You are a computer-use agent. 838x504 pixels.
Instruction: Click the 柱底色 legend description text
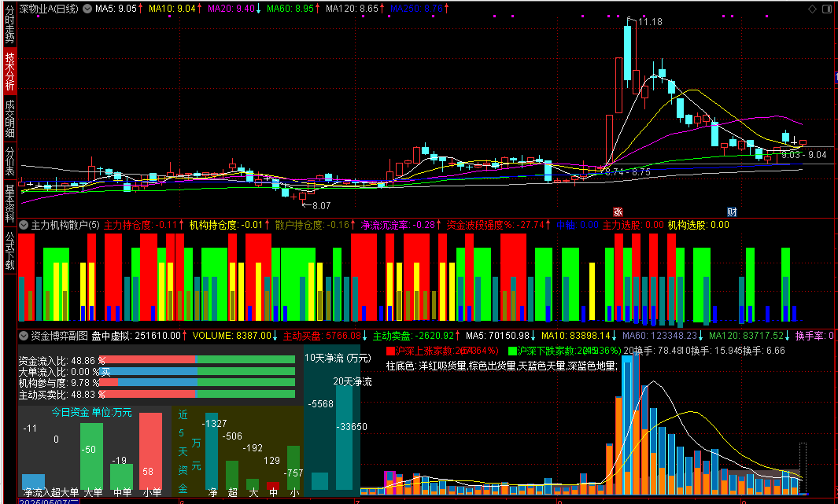[502, 366]
